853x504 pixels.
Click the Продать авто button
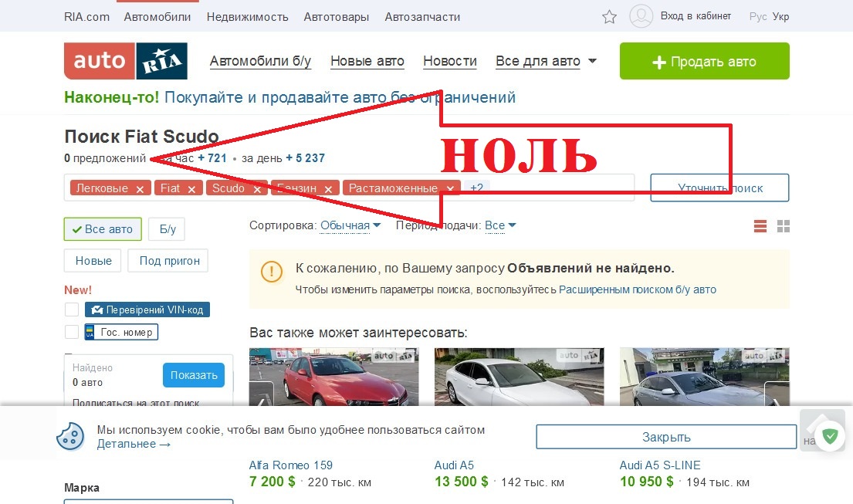pos(705,61)
